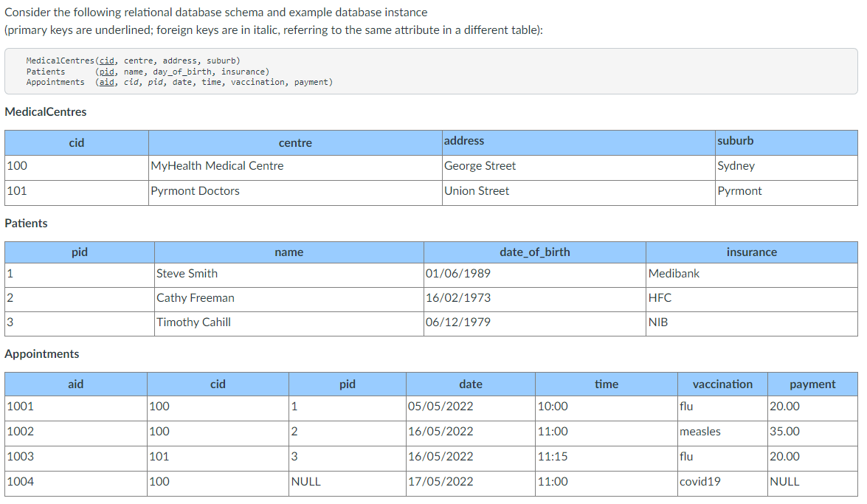The width and height of the screenshot is (867, 504).
Task: Select the insurance column header
Action: [x=752, y=252]
